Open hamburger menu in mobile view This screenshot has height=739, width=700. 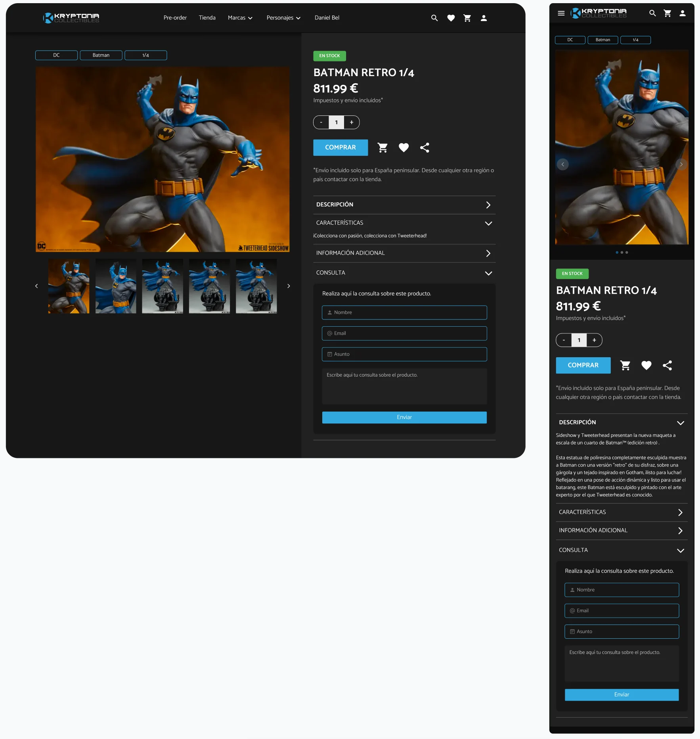561,13
